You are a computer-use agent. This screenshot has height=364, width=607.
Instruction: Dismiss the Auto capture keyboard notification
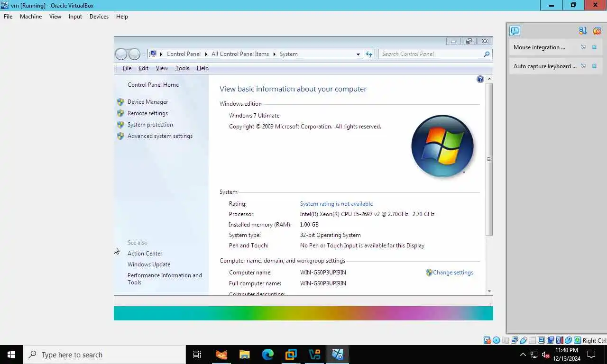pos(594,66)
